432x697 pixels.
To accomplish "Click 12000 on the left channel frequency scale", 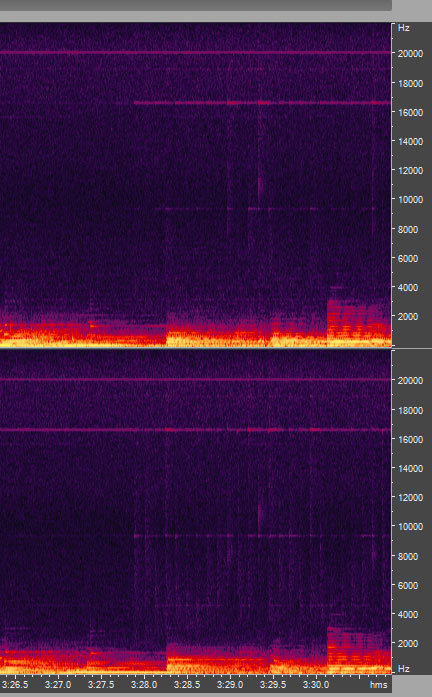I will click(410, 171).
